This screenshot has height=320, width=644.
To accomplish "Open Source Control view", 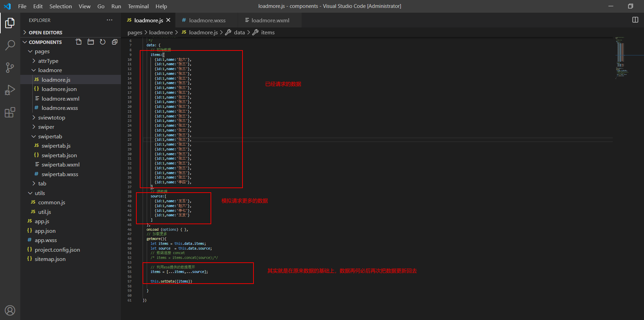I will click(x=10, y=67).
